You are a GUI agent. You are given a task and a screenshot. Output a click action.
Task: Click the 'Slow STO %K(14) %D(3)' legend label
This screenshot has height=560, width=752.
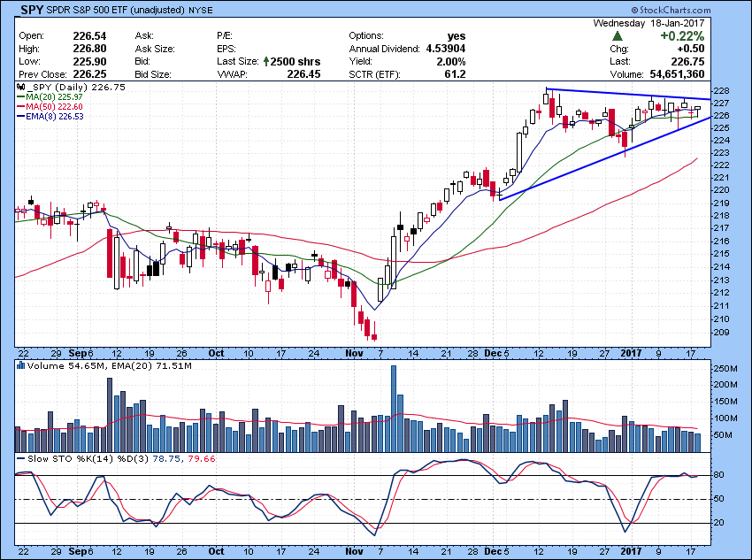pyautogui.click(x=88, y=459)
